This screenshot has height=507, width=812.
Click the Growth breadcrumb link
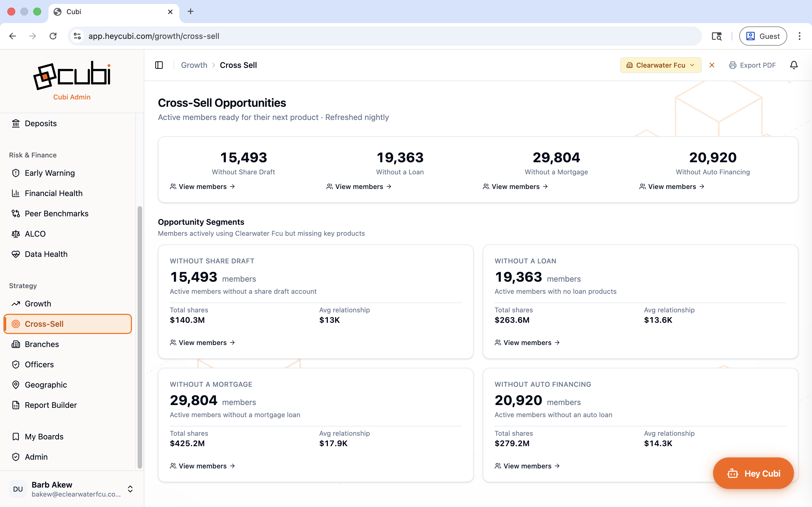pyautogui.click(x=194, y=65)
